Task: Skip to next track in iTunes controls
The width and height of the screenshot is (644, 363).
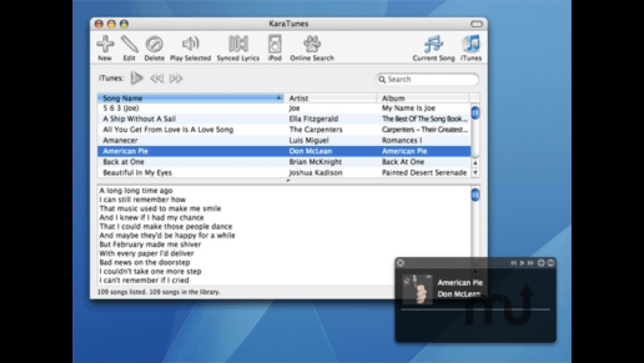Action: (175, 78)
